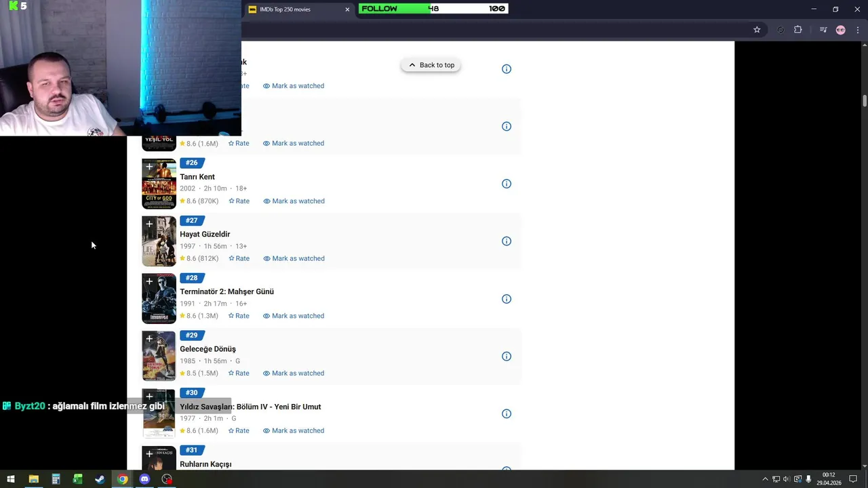The width and height of the screenshot is (868, 488).
Task: Open the Ruhların Kaçışı title link
Action: coord(205,464)
